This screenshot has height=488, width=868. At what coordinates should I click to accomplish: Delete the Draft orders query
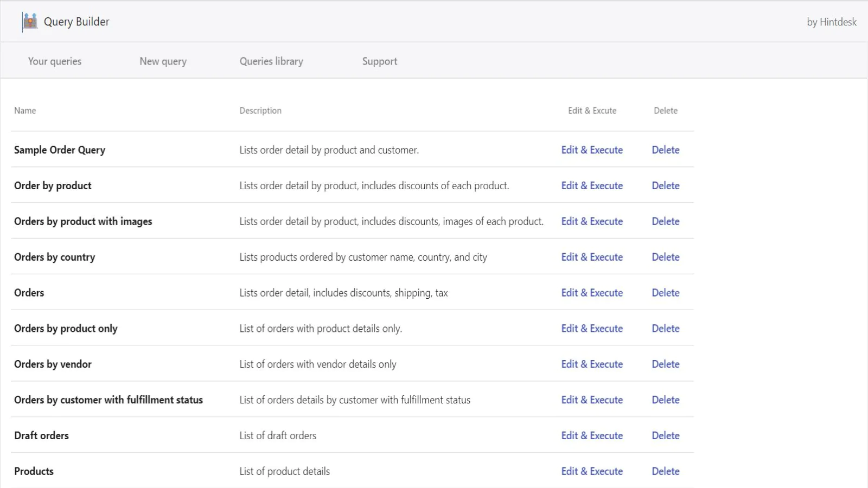pyautogui.click(x=666, y=435)
